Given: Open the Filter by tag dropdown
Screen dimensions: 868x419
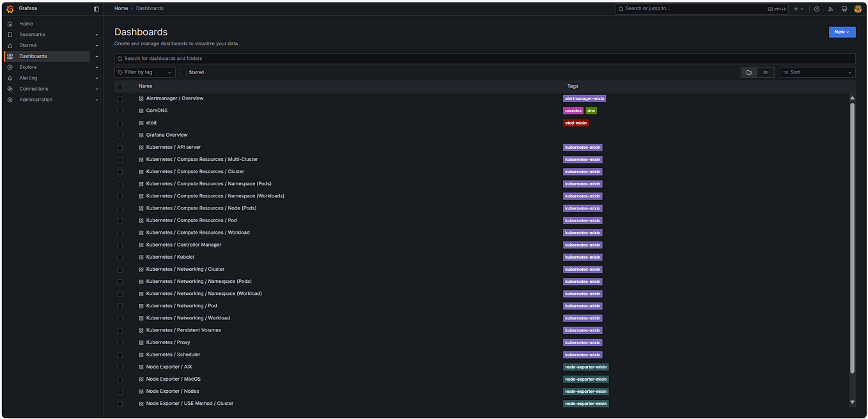Looking at the screenshot, I should [144, 72].
